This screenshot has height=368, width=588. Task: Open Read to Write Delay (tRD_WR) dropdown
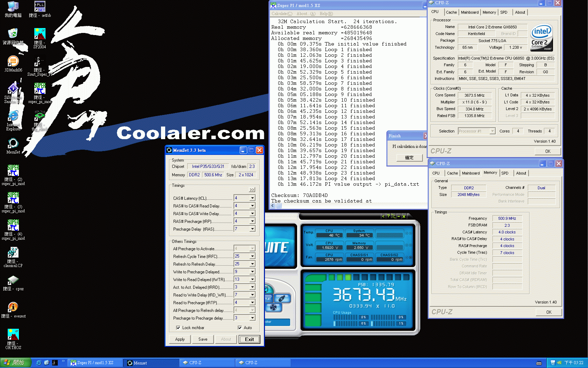coord(252,295)
